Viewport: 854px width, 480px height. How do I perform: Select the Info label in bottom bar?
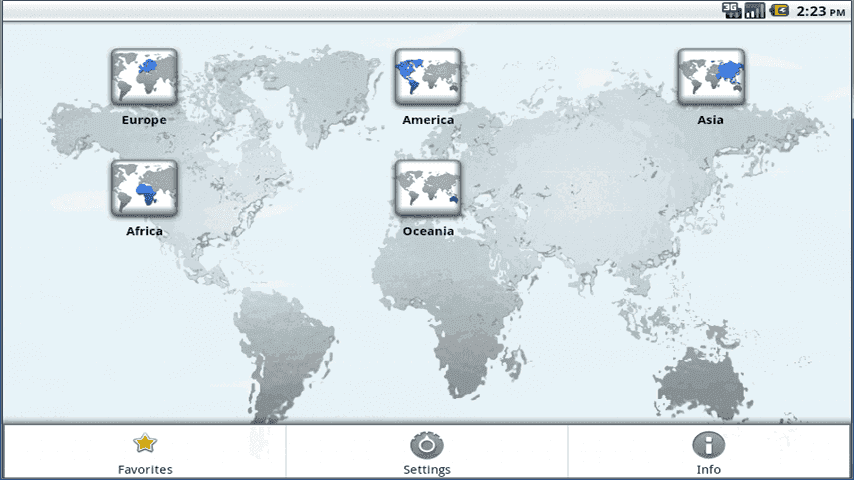click(709, 469)
